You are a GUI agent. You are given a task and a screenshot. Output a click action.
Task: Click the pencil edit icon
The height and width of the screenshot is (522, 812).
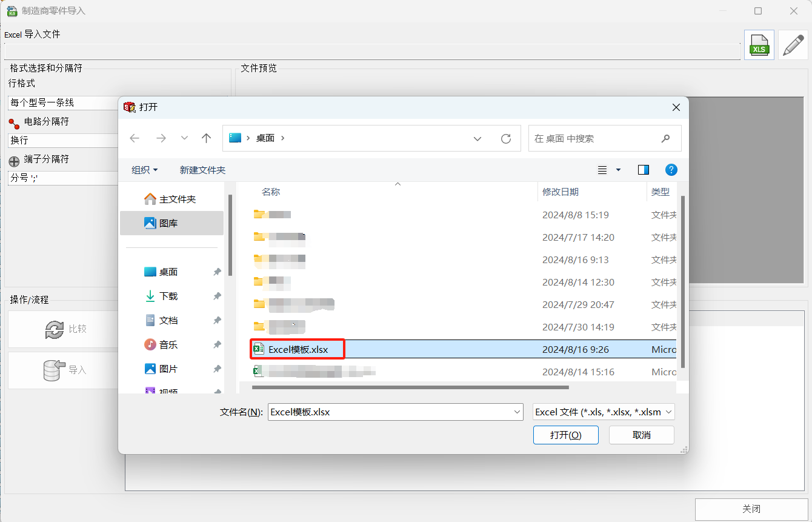(x=793, y=45)
